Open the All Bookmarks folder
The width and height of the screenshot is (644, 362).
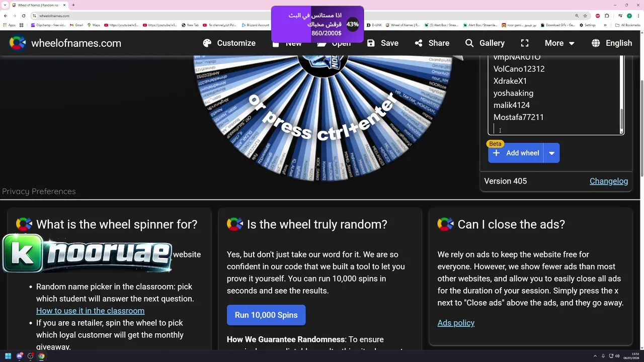pos(628,25)
